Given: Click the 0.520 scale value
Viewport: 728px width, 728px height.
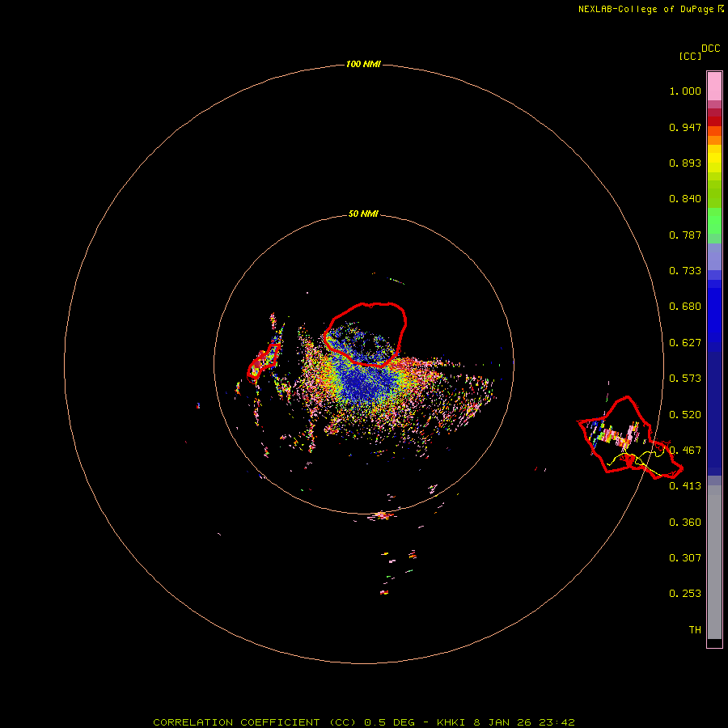Looking at the screenshot, I should coord(685,415).
